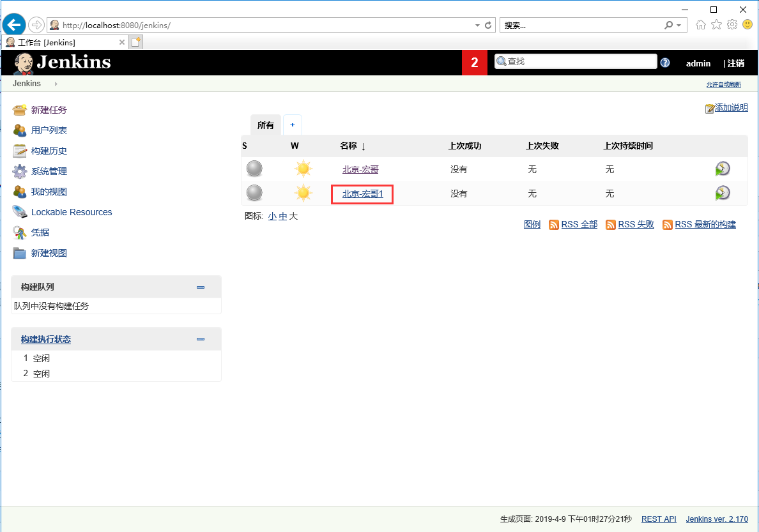The width and height of the screenshot is (759, 532).
Task: Refresh the page with the reload icon
Action: pos(488,25)
